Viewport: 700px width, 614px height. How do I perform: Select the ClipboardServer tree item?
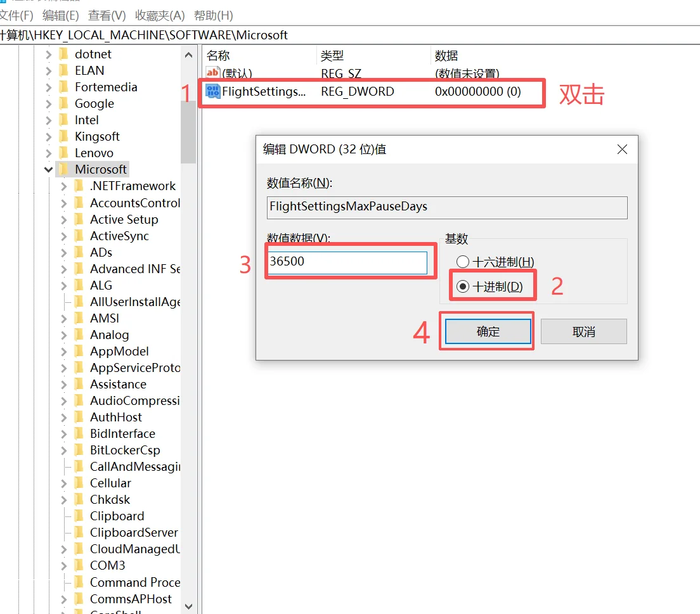coord(134,533)
